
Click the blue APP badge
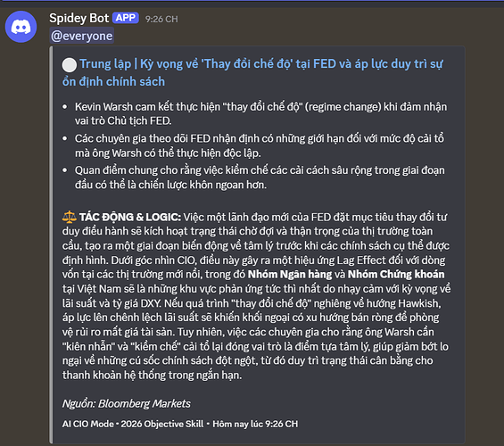(126, 18)
